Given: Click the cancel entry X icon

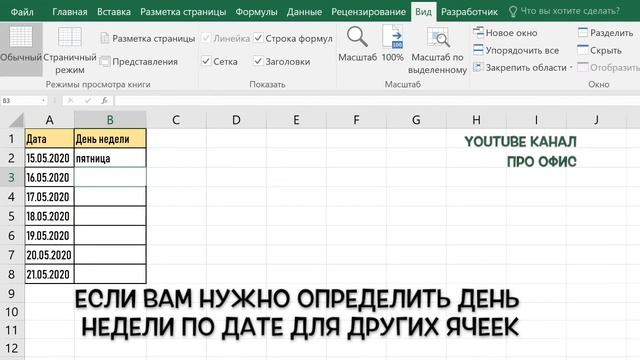Looking at the screenshot, I should (x=70, y=100).
